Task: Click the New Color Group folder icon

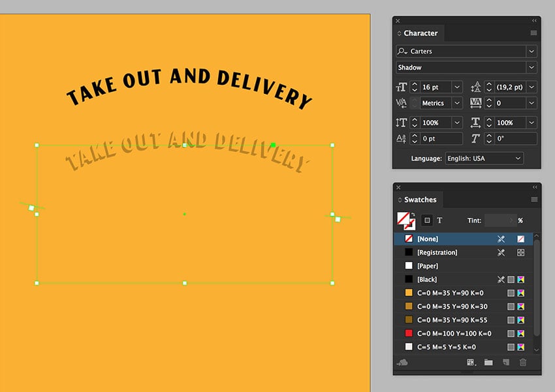Action: click(488, 363)
